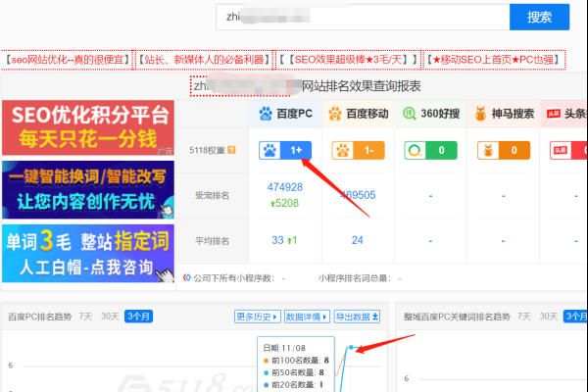
Task: Open the 站长、新媒体人的必备利器 link
Action: click(x=204, y=60)
